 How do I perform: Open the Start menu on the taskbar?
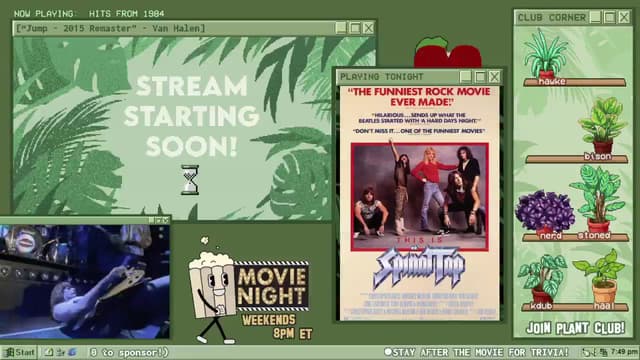coord(19,352)
